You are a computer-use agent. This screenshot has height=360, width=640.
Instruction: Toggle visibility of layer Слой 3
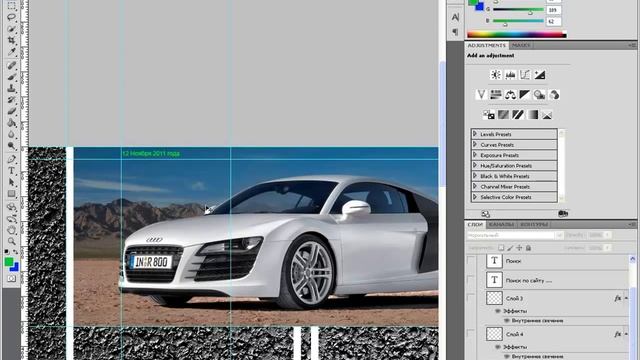click(471, 298)
